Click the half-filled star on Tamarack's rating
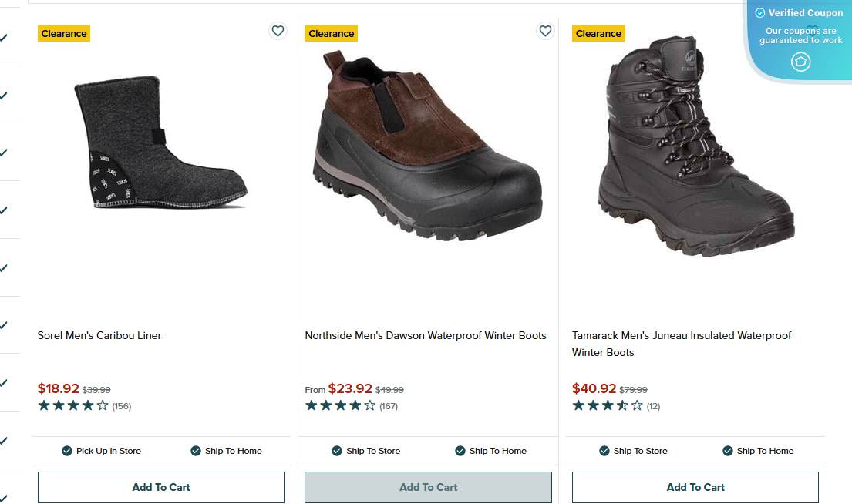 [x=621, y=405]
